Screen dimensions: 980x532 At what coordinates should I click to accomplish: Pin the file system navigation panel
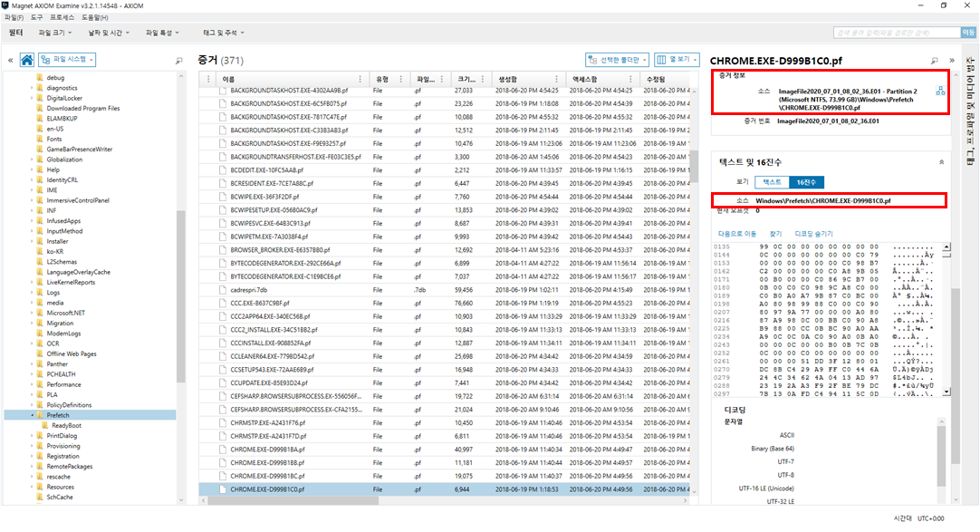(179, 61)
